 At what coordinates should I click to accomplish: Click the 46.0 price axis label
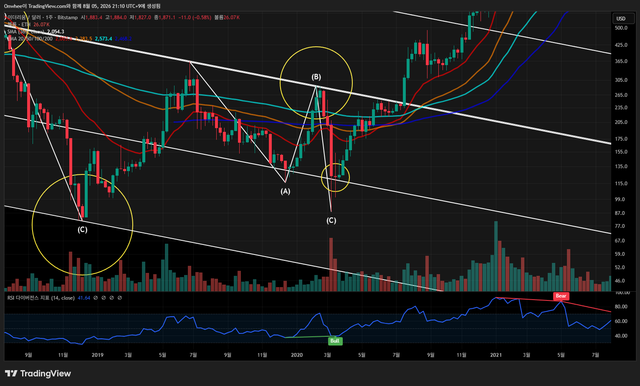[620, 281]
